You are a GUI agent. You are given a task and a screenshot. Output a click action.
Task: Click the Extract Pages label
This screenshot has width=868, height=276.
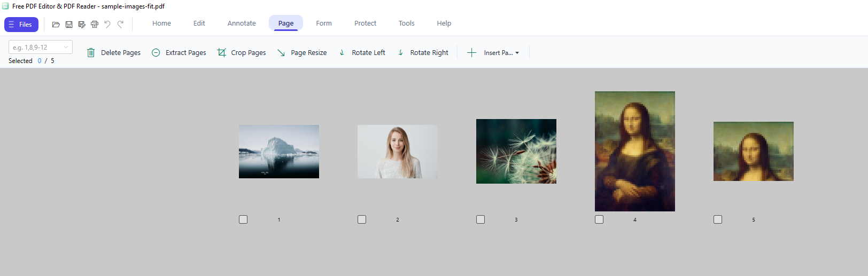pyautogui.click(x=186, y=53)
